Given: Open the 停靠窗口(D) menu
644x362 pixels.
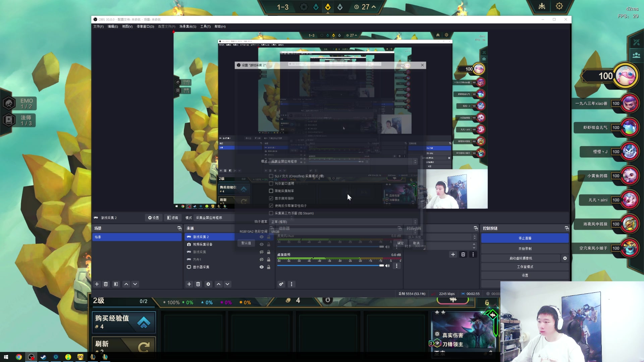Looking at the screenshot, I should 145,26.
